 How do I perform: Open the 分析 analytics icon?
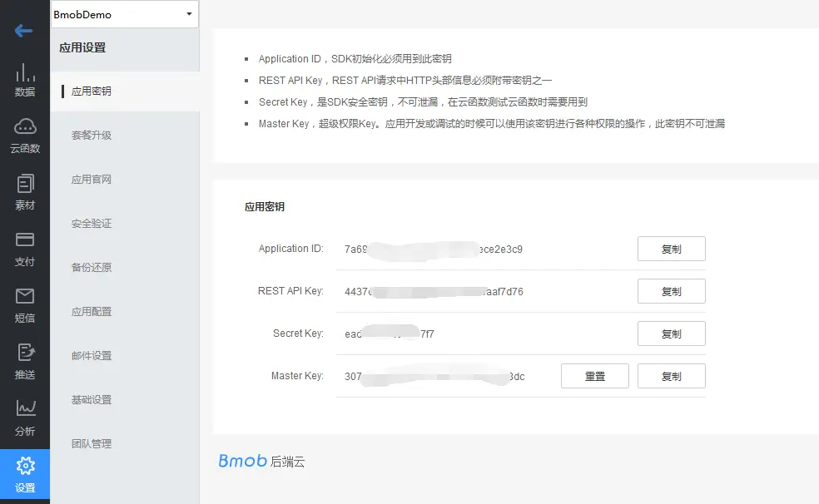pos(25,413)
